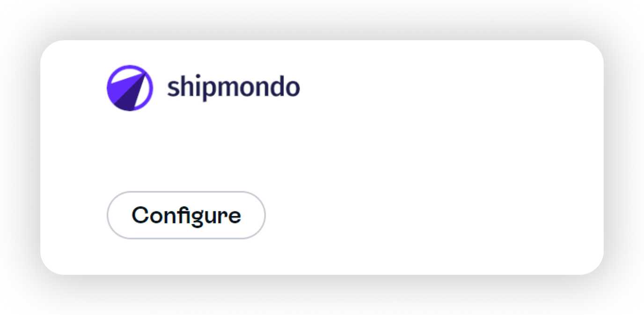This screenshot has height=315, width=644.
Task: Click the Shipmondo icon beside the wordmark
Action: coord(130,87)
